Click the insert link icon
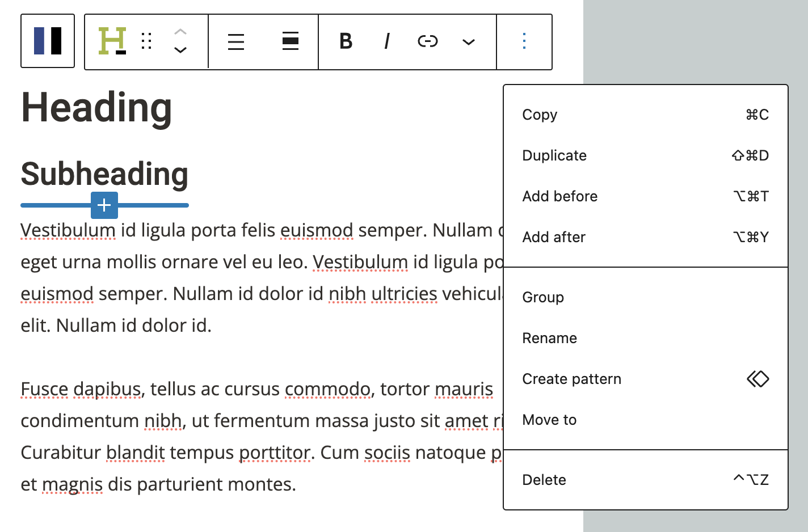This screenshot has height=532, width=808. [428, 41]
